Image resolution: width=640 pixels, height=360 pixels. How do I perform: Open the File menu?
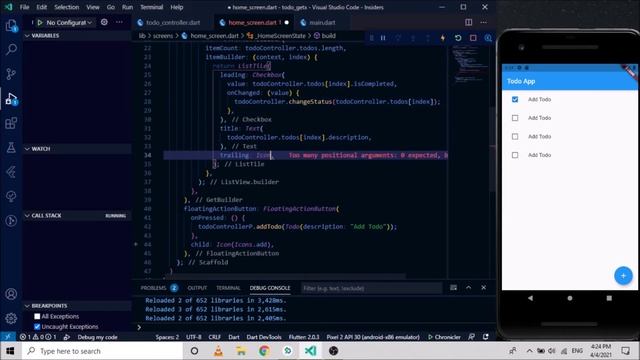24,7
